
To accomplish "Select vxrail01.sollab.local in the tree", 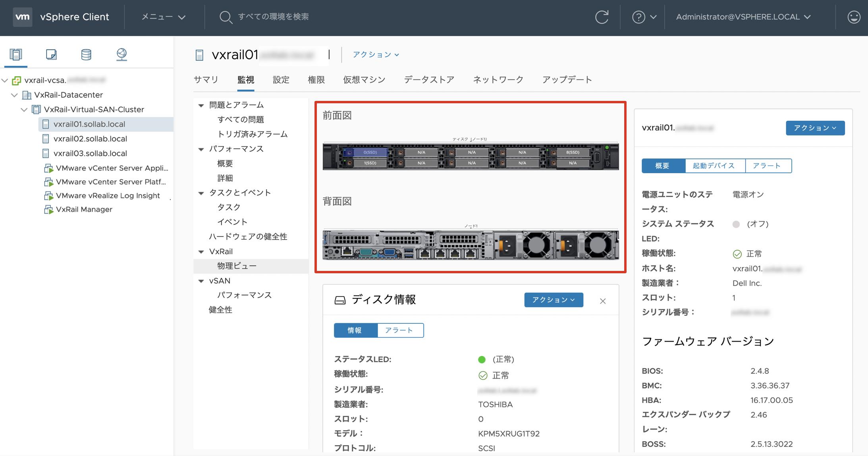I will (106, 124).
